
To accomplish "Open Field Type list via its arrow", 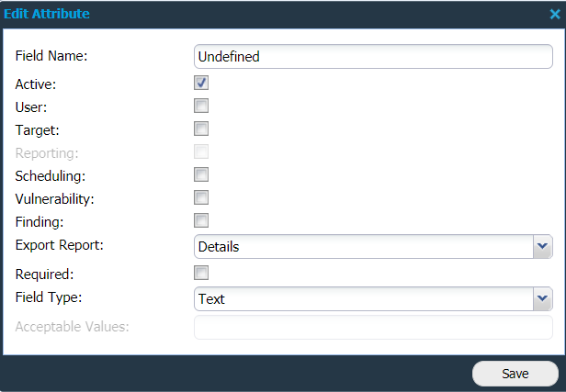I will click(x=543, y=298).
